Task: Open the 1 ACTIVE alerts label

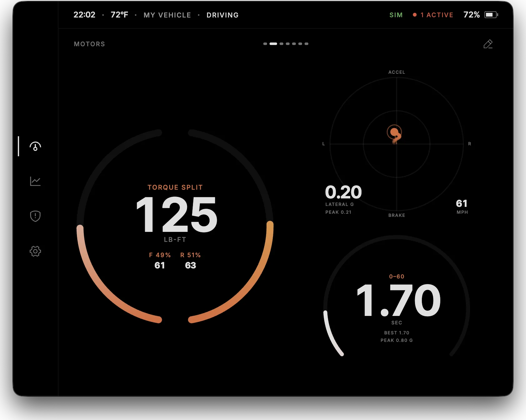Action: click(x=437, y=15)
